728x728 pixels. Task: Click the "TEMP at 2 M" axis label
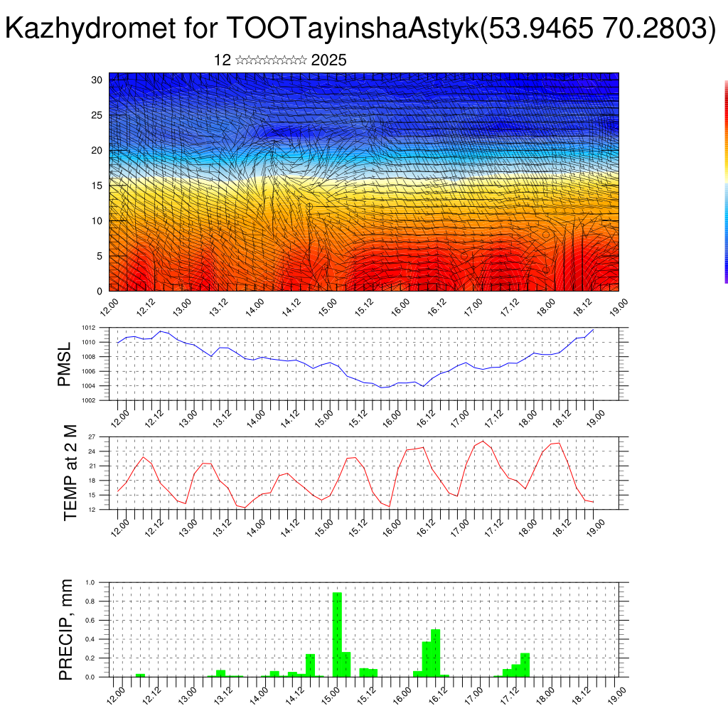(x=70, y=473)
